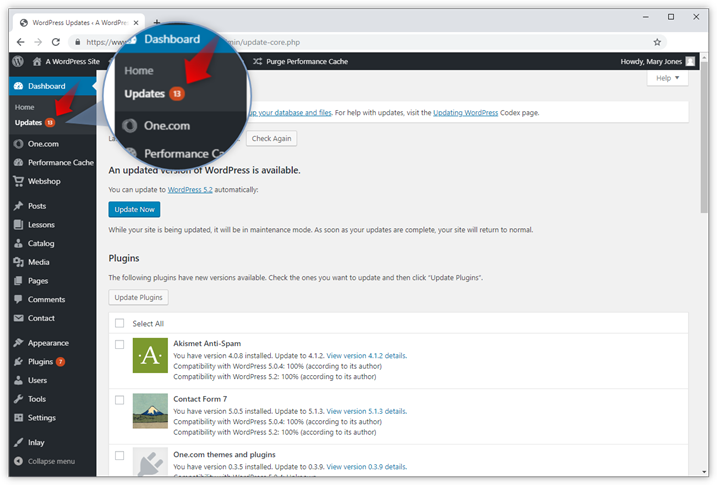
Task: Tick the Akismet Anti-Spam checkbox
Action: click(120, 344)
